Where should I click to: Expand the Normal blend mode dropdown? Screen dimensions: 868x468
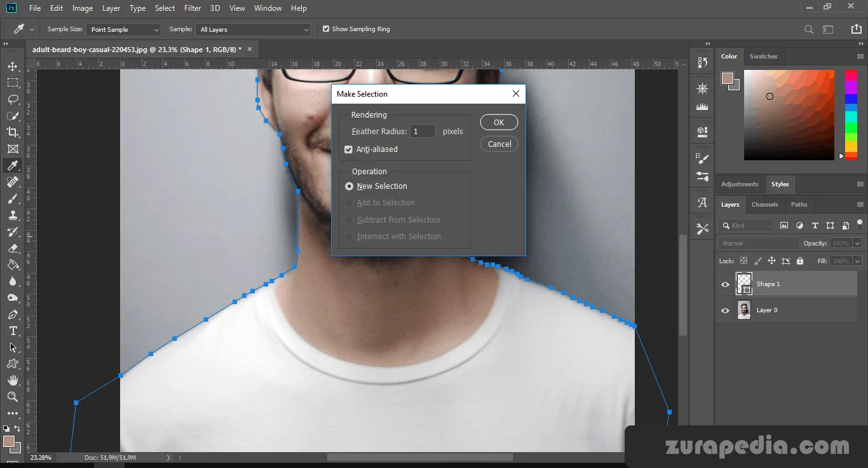(759, 244)
